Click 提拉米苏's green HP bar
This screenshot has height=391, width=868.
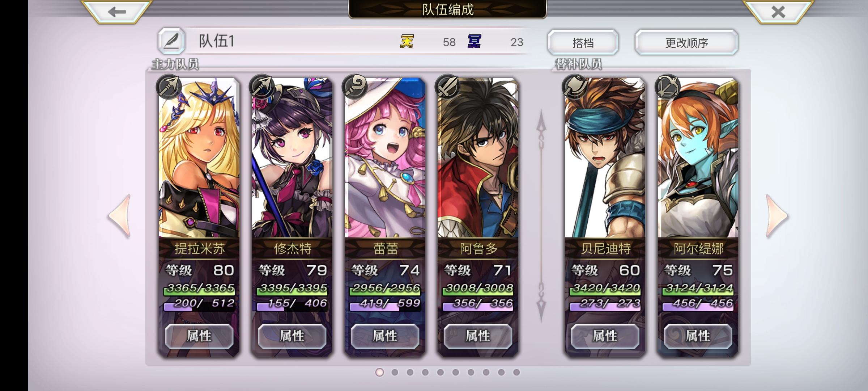(x=200, y=289)
